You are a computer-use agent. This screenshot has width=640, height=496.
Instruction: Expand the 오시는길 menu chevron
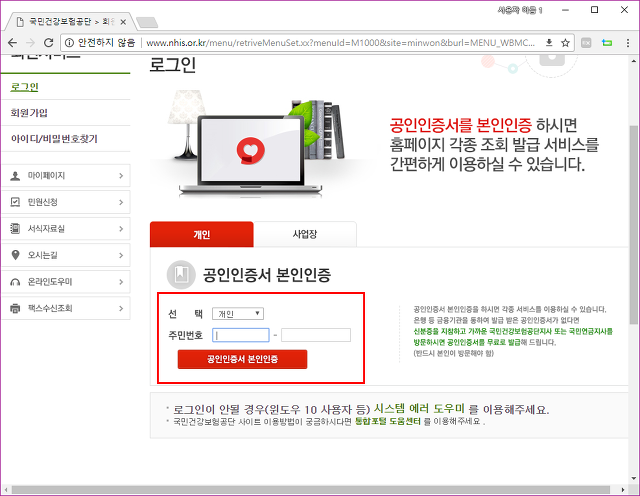coord(121,255)
